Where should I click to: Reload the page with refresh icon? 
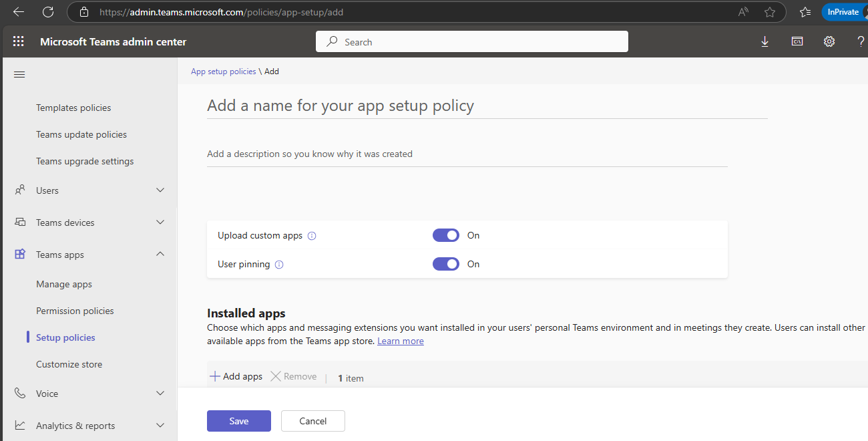[x=48, y=12]
